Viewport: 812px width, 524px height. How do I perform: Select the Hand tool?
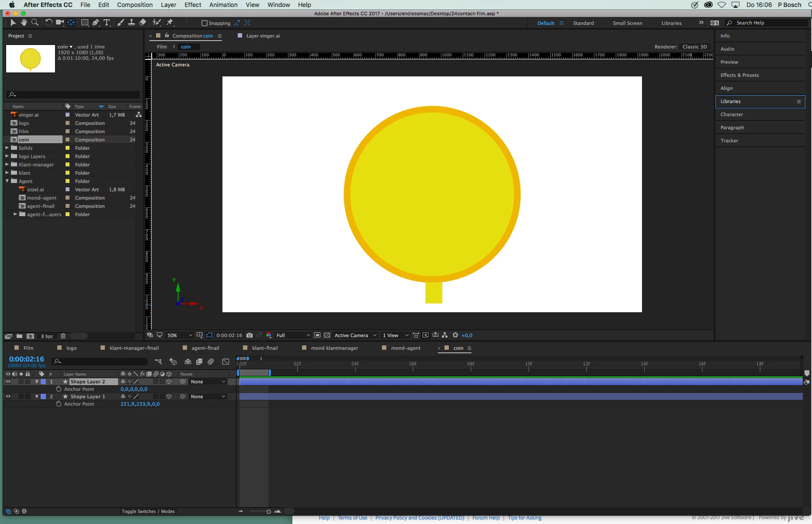(24, 23)
